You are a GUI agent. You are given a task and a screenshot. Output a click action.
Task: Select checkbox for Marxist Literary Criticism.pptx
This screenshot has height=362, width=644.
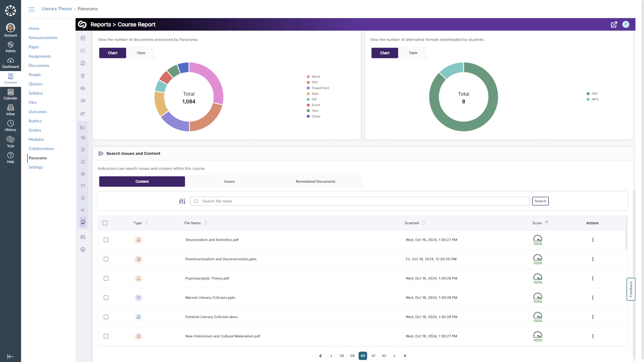point(106,298)
